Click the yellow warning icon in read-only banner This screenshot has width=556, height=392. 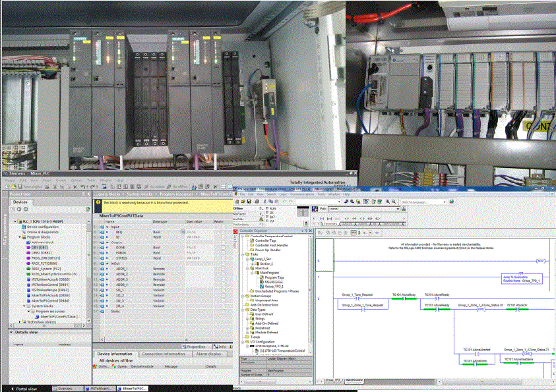click(97, 203)
